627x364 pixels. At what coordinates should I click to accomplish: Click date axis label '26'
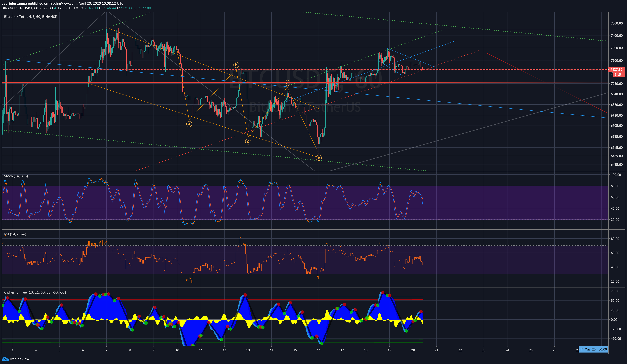[554, 350]
